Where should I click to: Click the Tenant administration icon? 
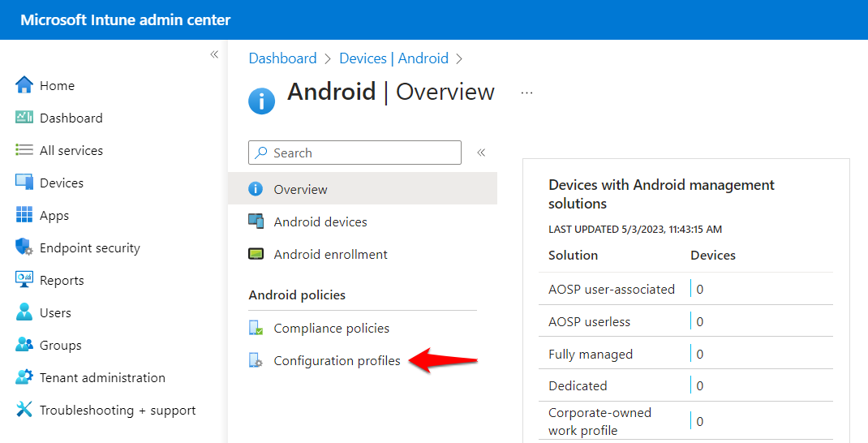pos(24,377)
